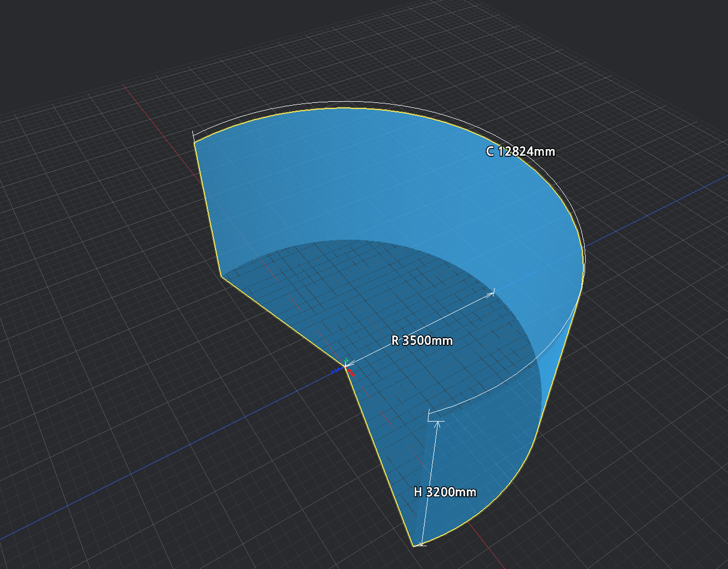The width and height of the screenshot is (728, 569).
Task: Click the radius dimension arrowhead handle
Action: click(x=490, y=293)
